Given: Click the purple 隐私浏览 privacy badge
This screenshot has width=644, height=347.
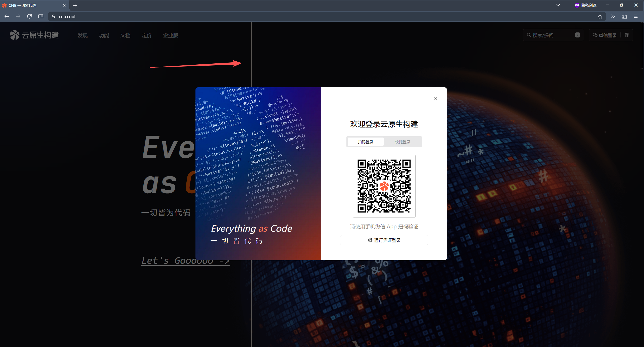Looking at the screenshot, I should (x=586, y=5).
